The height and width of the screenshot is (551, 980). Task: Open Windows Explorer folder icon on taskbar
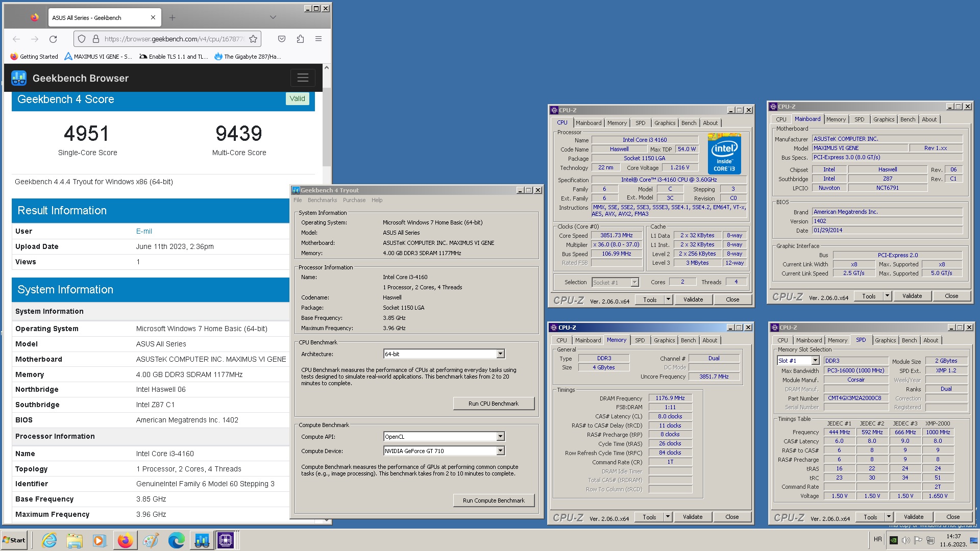(x=75, y=540)
